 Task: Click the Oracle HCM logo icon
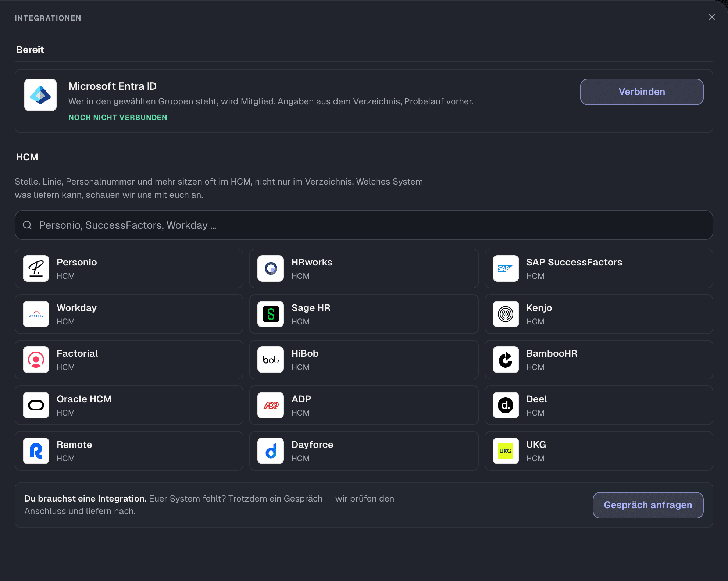pos(36,405)
